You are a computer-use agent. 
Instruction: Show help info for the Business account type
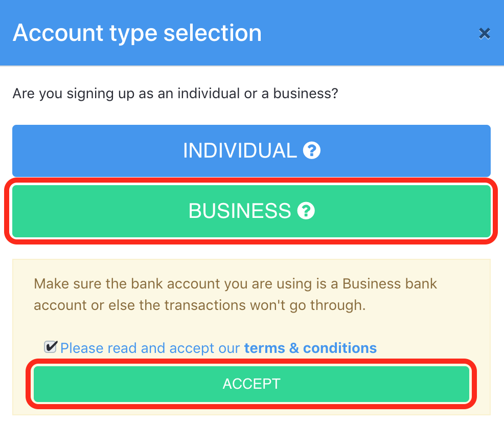coord(306,211)
